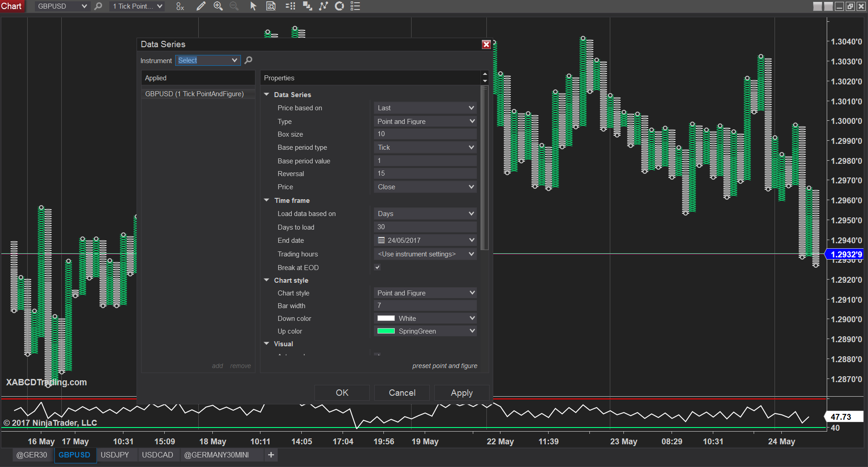This screenshot has width=868, height=467.
Task: Open the Indicators toolbar icon
Action: (324, 6)
